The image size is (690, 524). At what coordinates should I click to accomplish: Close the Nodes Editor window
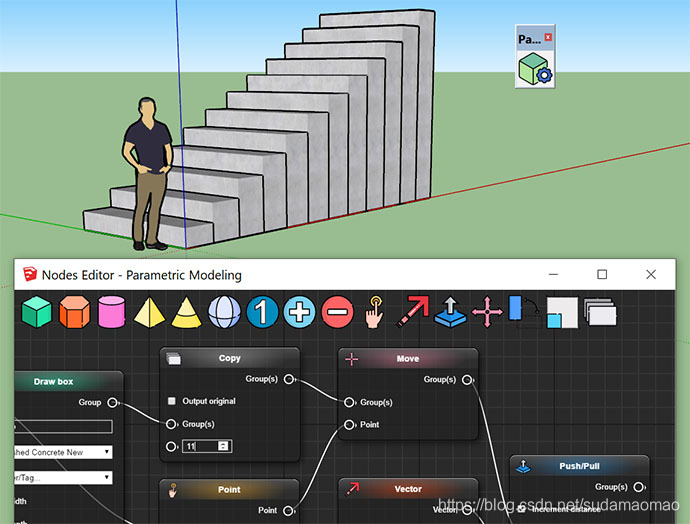pos(651,275)
